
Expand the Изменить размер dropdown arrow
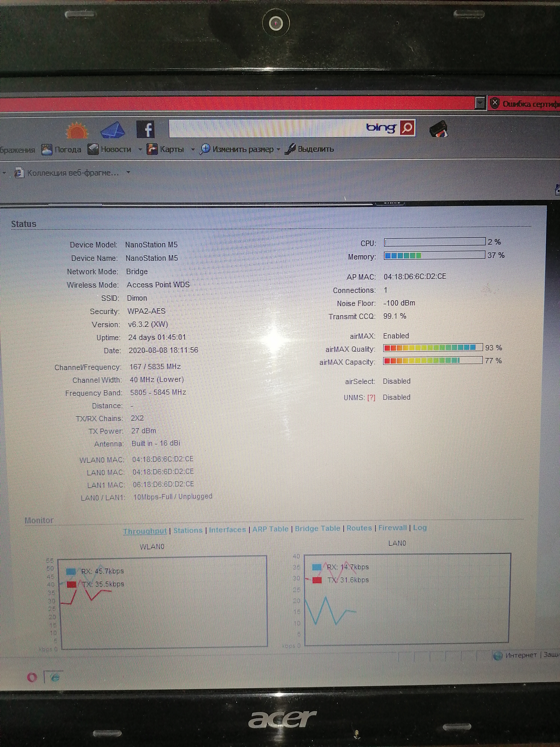279,149
